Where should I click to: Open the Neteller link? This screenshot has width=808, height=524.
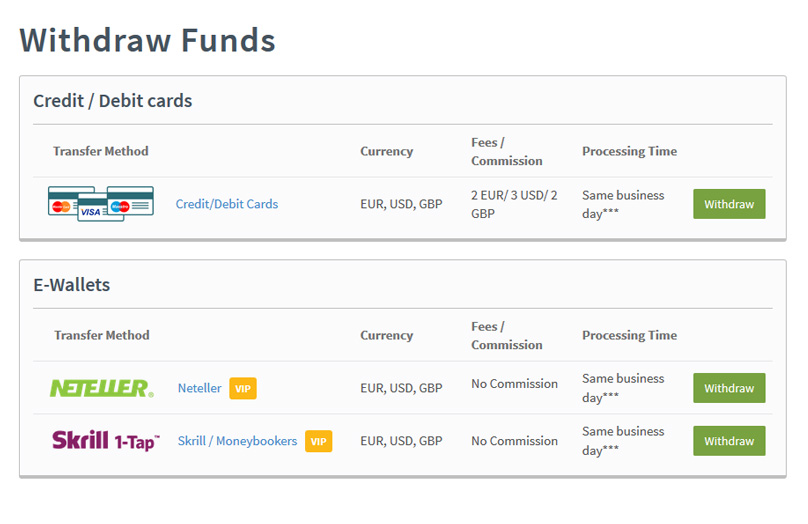click(x=199, y=388)
